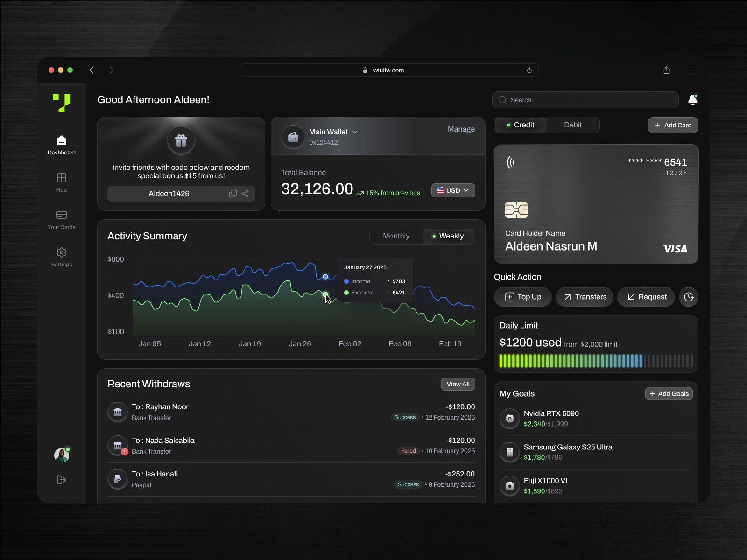Viewport: 747px width, 560px height.
Task: Open the Dashboard from the sidebar
Action: 61,145
